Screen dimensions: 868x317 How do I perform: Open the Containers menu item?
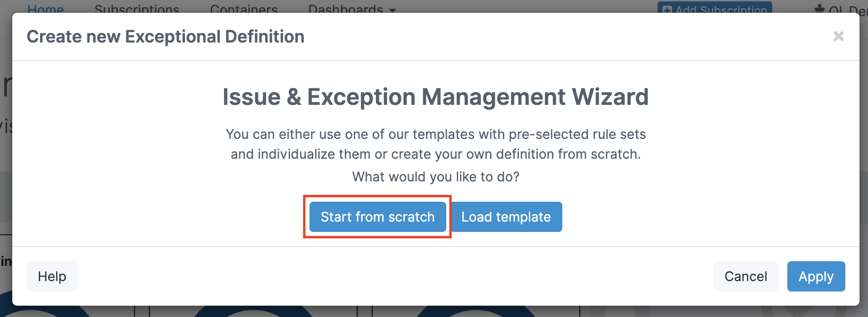coord(244,9)
